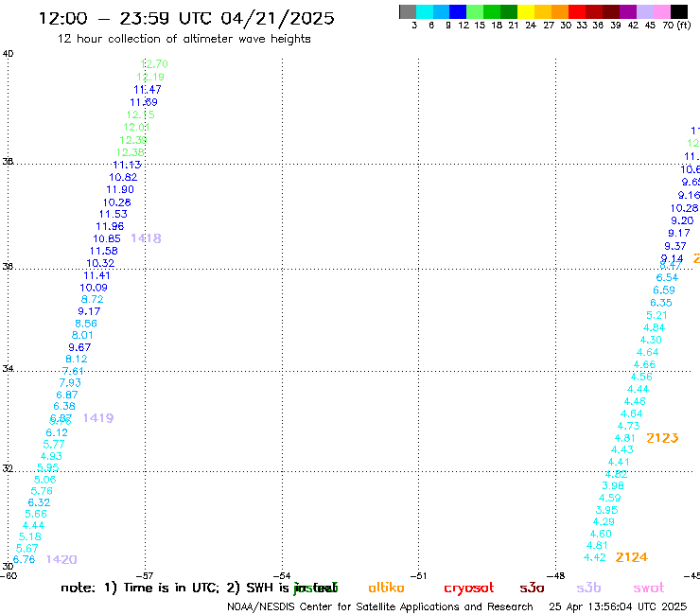
Task: Click the title date 04/21/2025
Action: tap(277, 19)
